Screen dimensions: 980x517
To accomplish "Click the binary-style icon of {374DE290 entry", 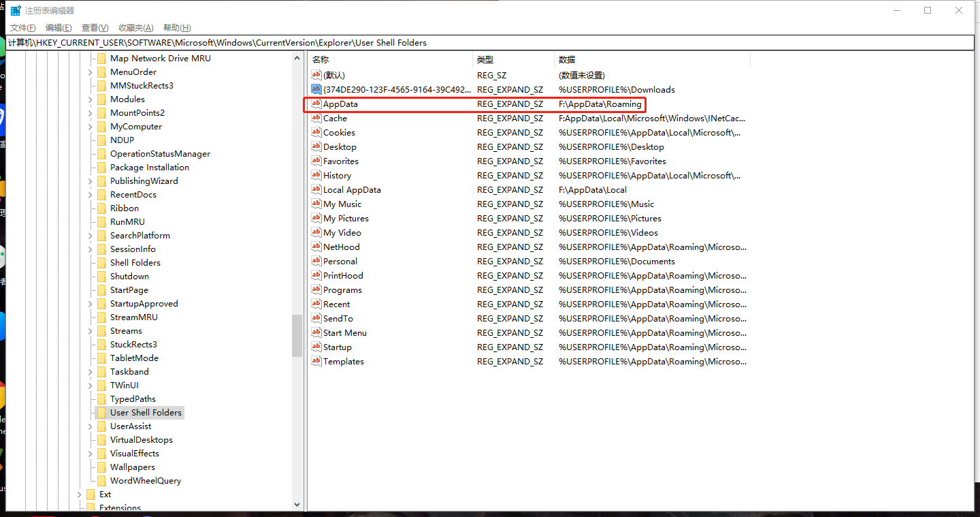I will pyautogui.click(x=316, y=89).
